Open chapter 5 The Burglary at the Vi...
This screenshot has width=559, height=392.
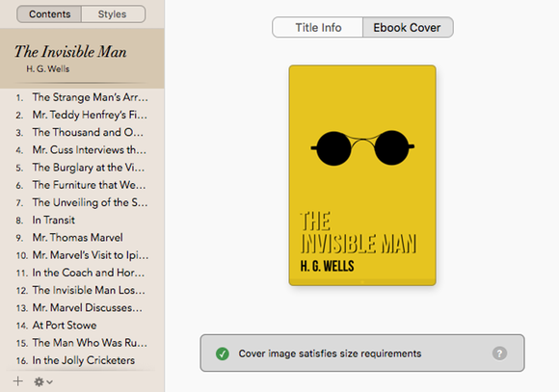tap(82, 168)
